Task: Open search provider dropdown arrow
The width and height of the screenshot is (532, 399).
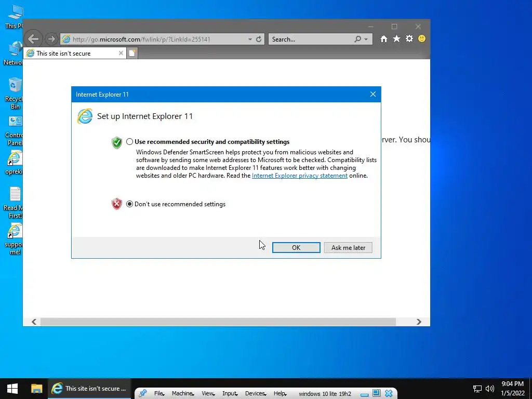Action: click(x=366, y=39)
